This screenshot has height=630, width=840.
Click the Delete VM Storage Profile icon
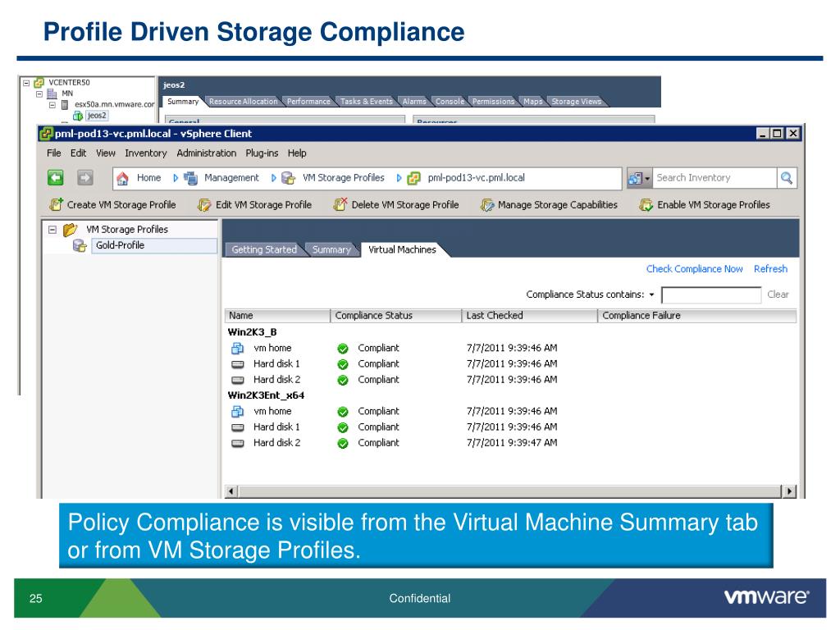pos(340,204)
